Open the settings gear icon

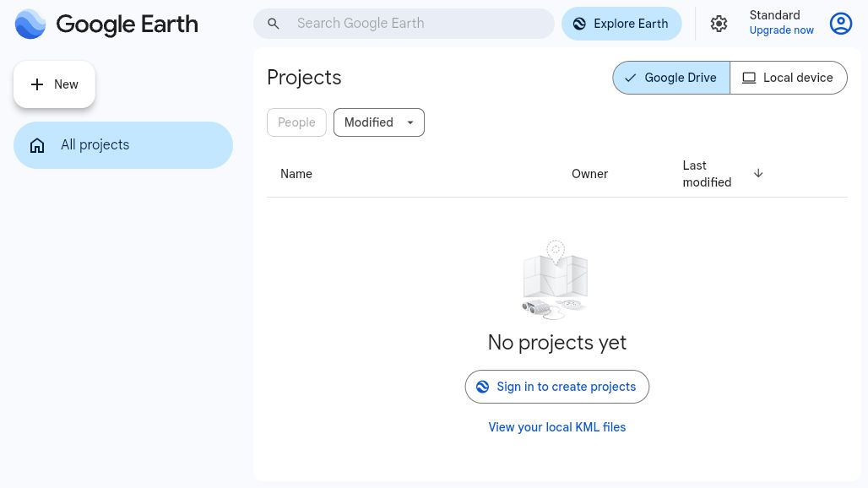click(x=719, y=24)
